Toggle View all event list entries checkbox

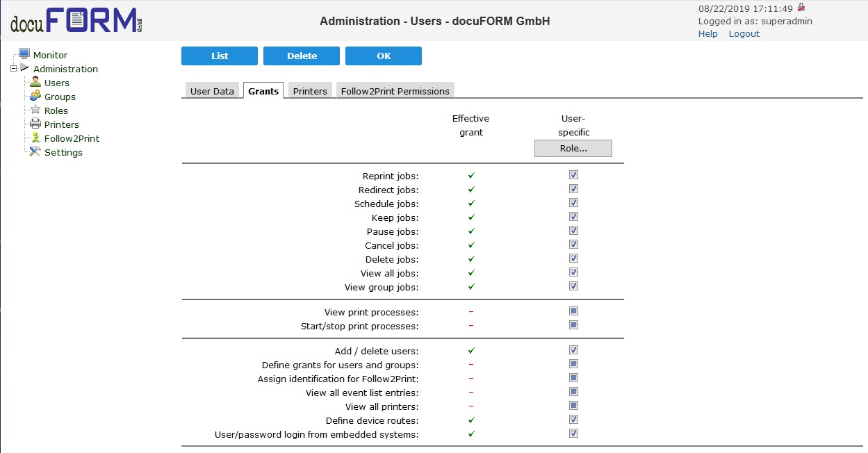click(x=573, y=392)
